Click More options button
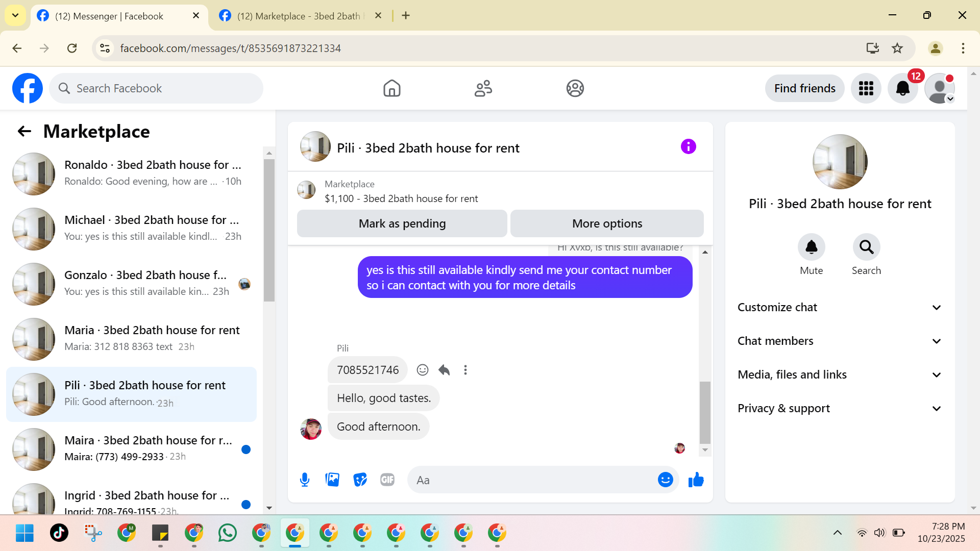This screenshot has height=551, width=980. 607,223
